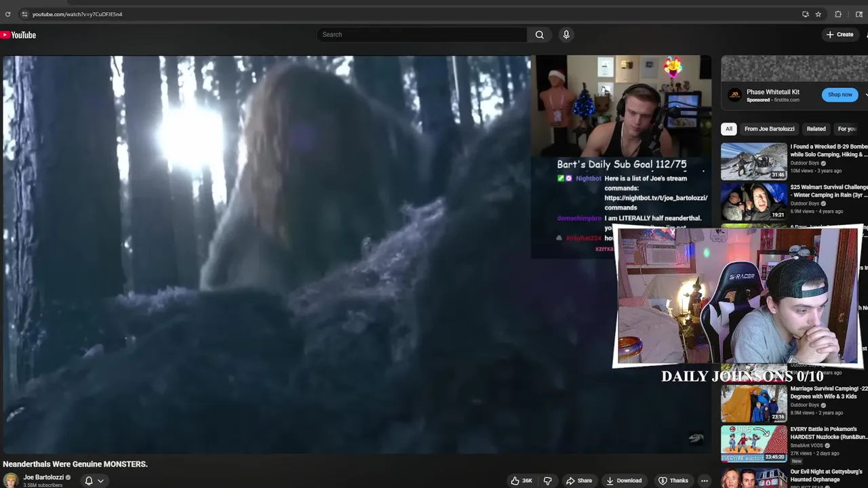Focus the YouTube Search input field
Screen dimensions: 868x488
click(x=422, y=35)
